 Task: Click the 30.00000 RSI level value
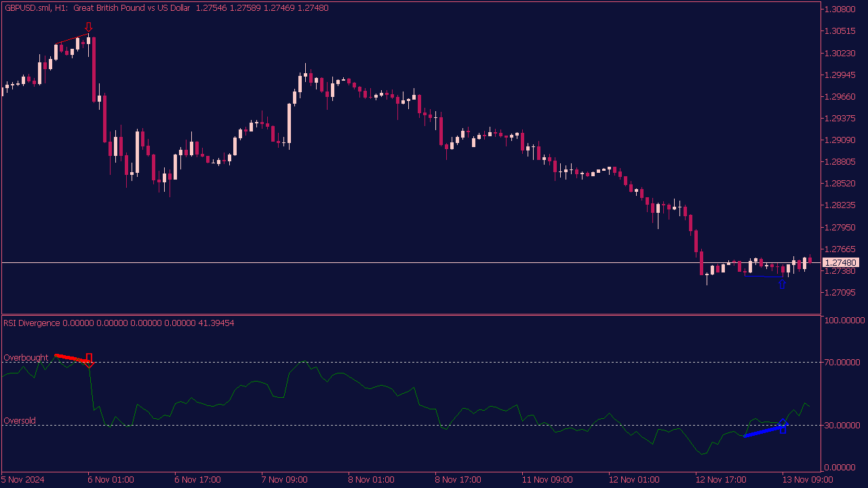842,425
